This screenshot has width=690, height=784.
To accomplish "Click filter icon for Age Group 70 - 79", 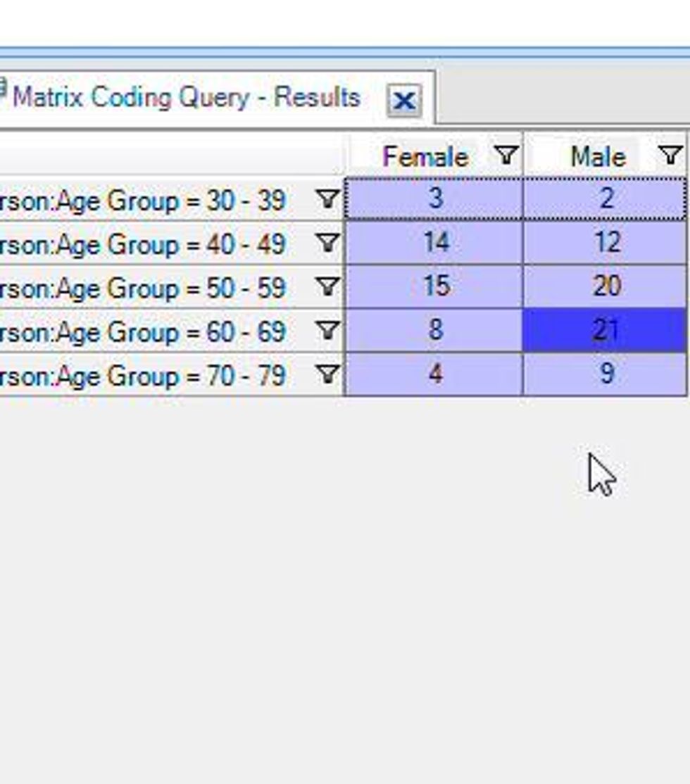I will click(x=327, y=374).
